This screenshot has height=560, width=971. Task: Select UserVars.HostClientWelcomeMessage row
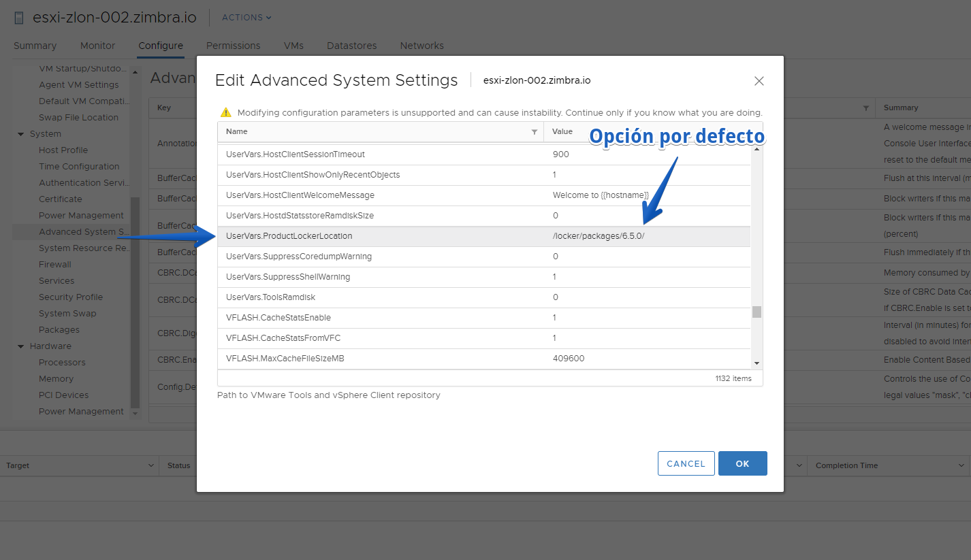[x=484, y=195]
